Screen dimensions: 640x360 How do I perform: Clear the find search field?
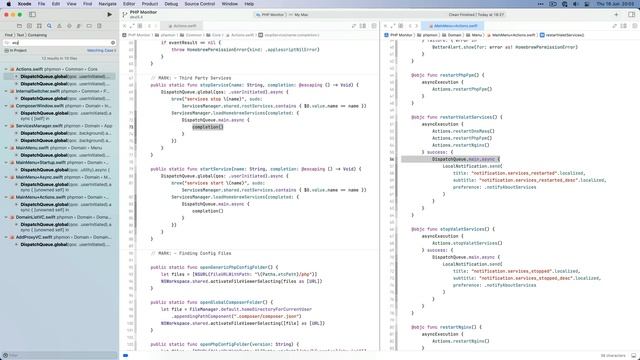tap(113, 42)
